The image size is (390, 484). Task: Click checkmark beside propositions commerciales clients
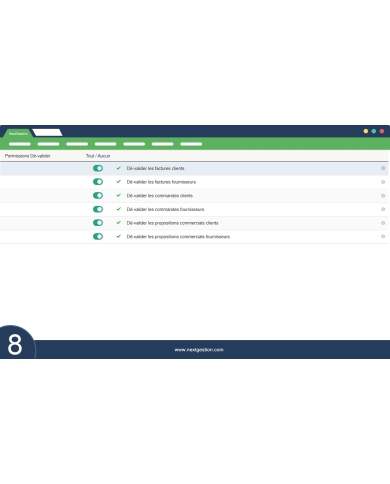click(x=119, y=223)
